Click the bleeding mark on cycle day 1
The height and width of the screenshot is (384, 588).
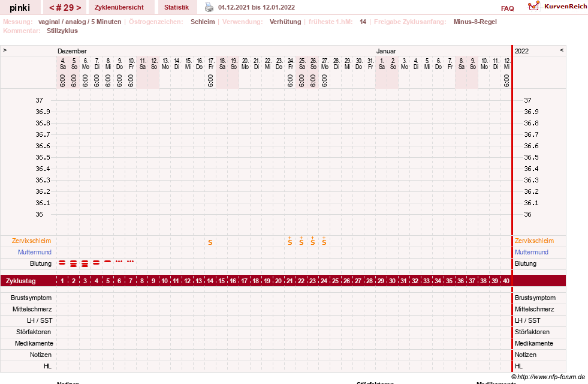pyautogui.click(x=62, y=263)
